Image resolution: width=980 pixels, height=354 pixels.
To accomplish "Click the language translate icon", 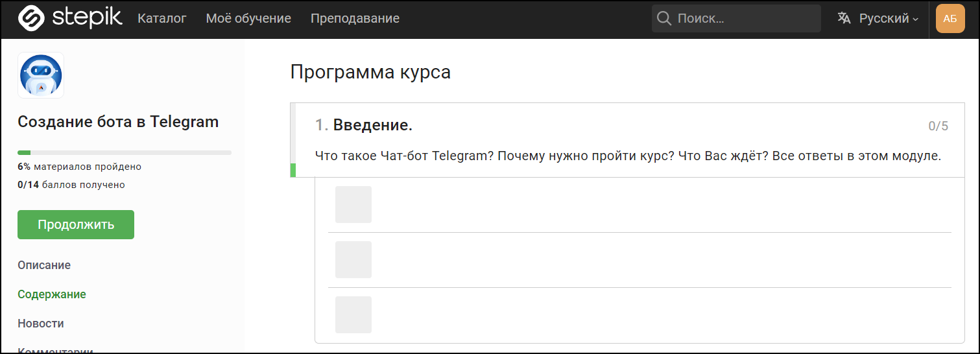I will click(x=844, y=18).
